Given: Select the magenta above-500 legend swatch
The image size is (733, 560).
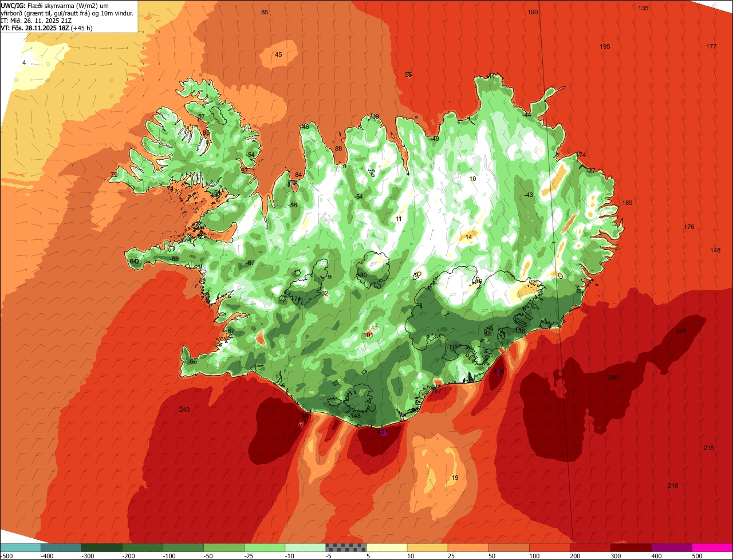Looking at the screenshot, I should pyautogui.click(x=712, y=547).
